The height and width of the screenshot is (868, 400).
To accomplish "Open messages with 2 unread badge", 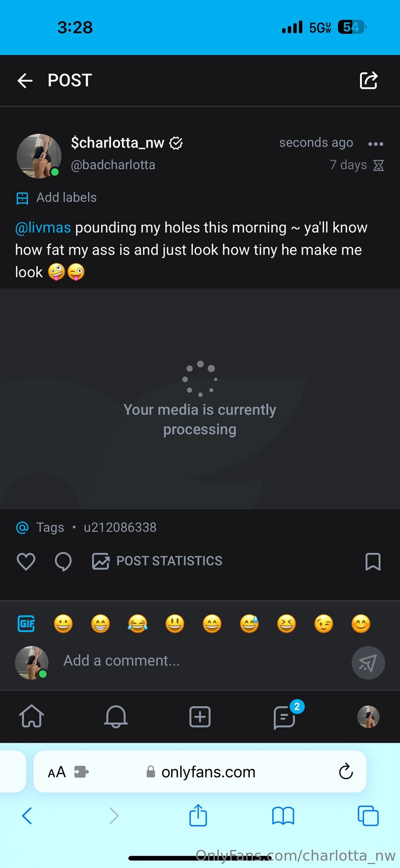I will (x=285, y=717).
